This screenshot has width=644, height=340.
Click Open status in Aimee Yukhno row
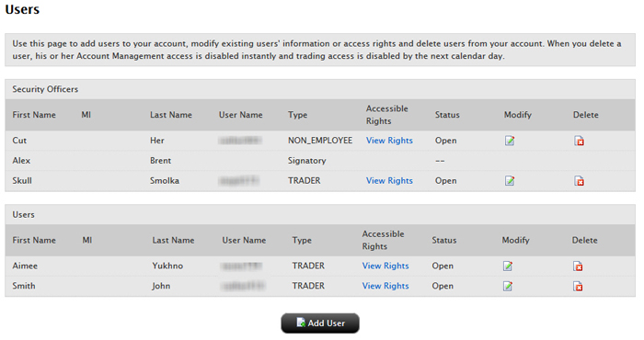pos(443,266)
